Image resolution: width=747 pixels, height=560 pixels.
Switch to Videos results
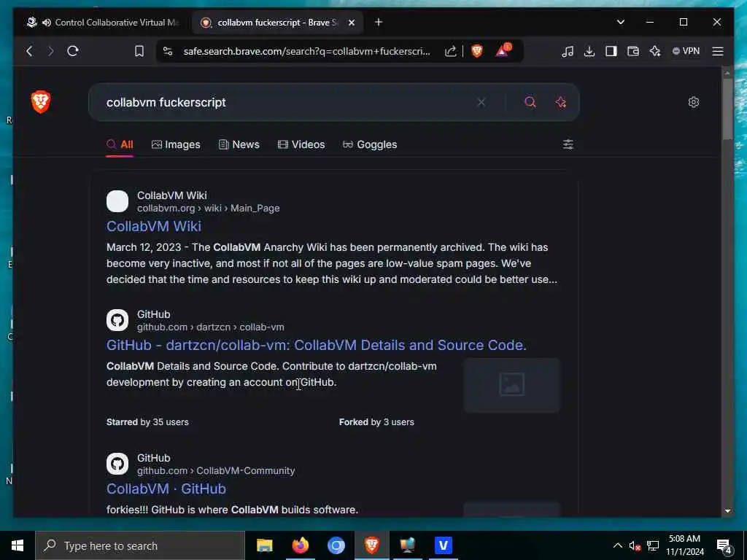(301, 144)
